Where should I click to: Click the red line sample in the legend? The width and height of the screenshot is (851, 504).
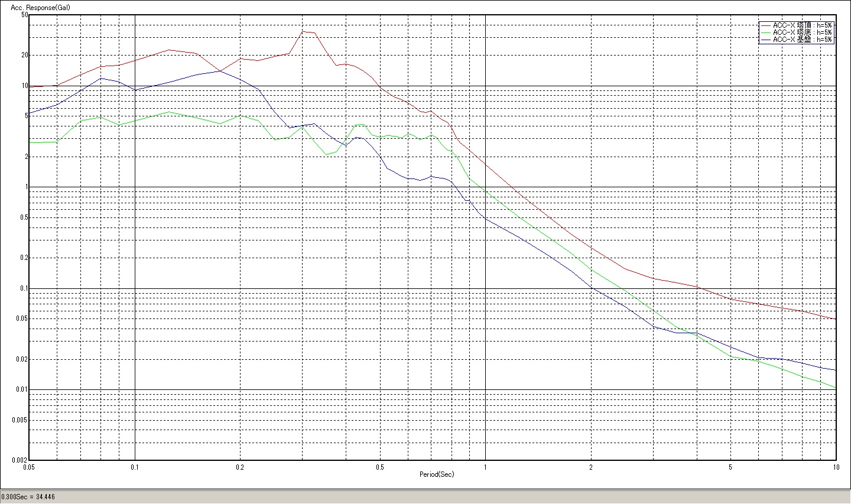click(x=766, y=25)
